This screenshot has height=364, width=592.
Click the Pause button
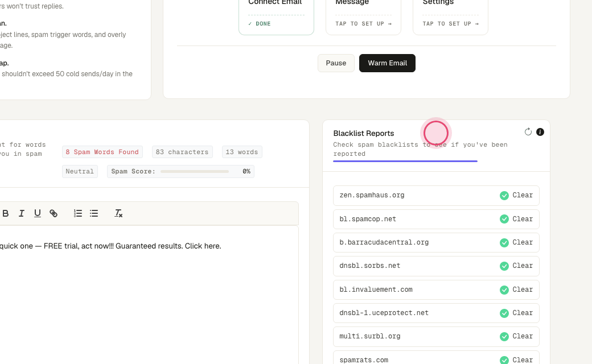[x=336, y=63]
